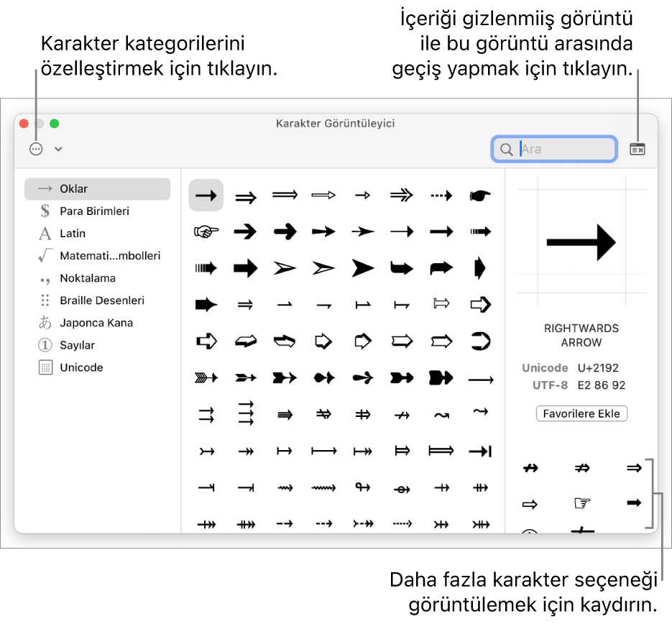This screenshot has height=624, width=672.
Task: Pick the arrow-to-bar symbol ending eighth row
Action: 480,451
